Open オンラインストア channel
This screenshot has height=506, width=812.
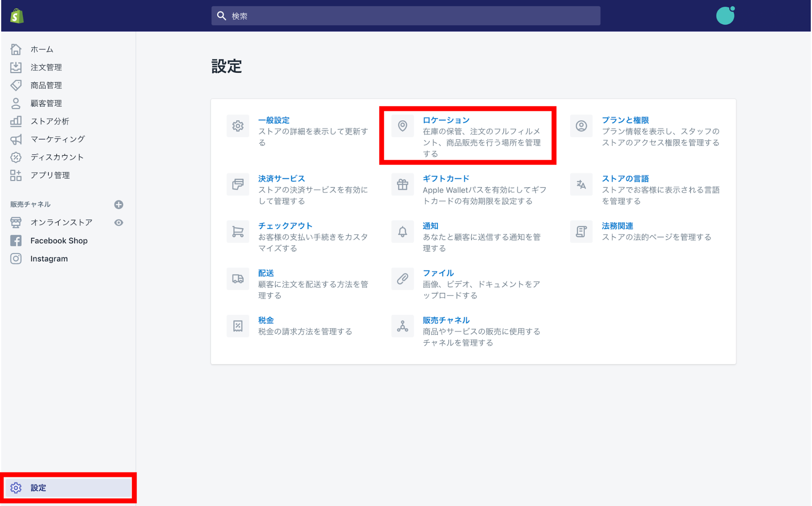tap(61, 223)
